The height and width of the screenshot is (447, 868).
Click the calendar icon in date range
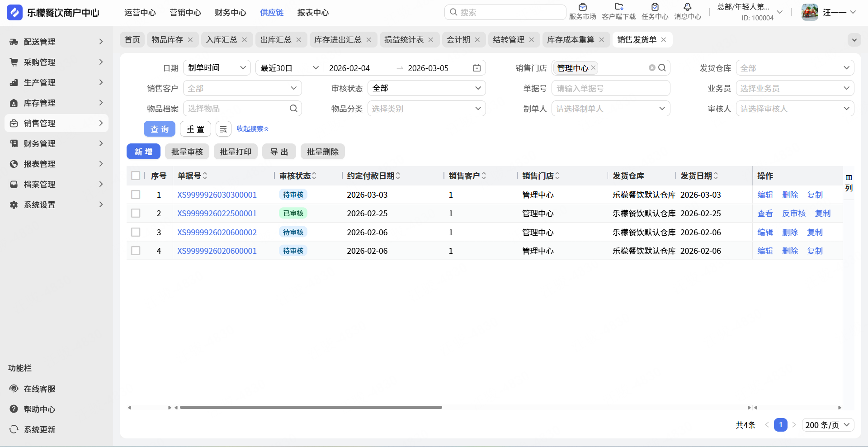tap(476, 68)
